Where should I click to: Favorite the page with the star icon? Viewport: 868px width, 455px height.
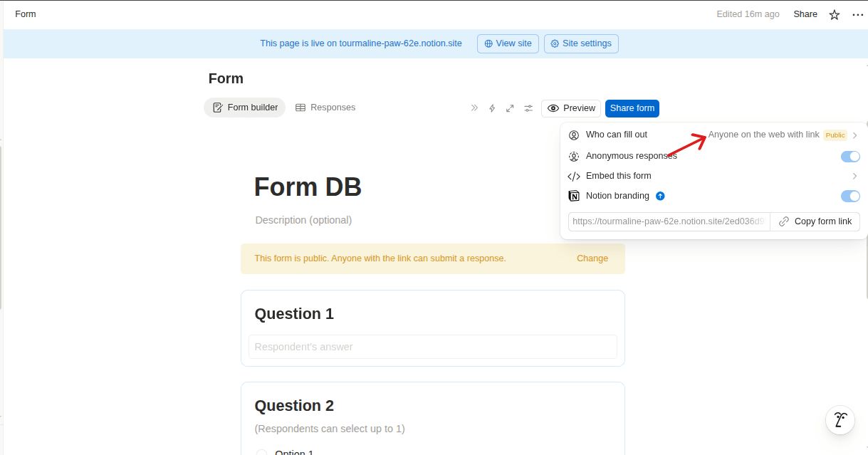pyautogui.click(x=834, y=14)
